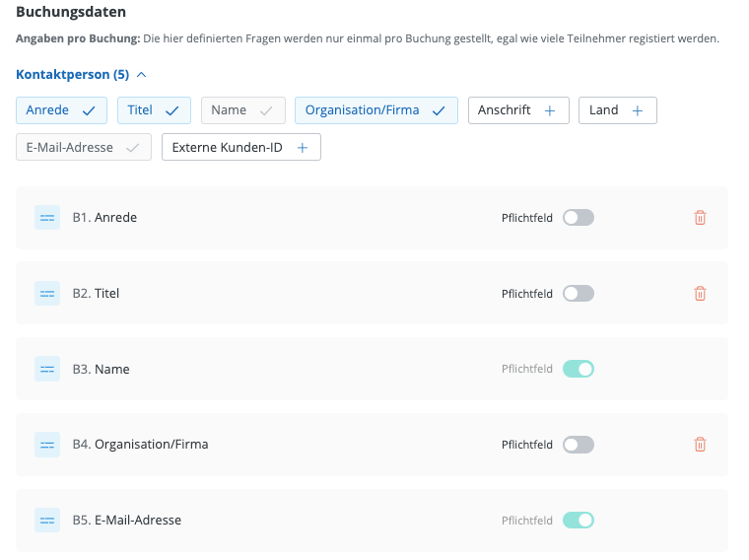The height and width of the screenshot is (560, 749).
Task: Click the B3 Name Pflichtfeld toggle
Action: pos(579,369)
